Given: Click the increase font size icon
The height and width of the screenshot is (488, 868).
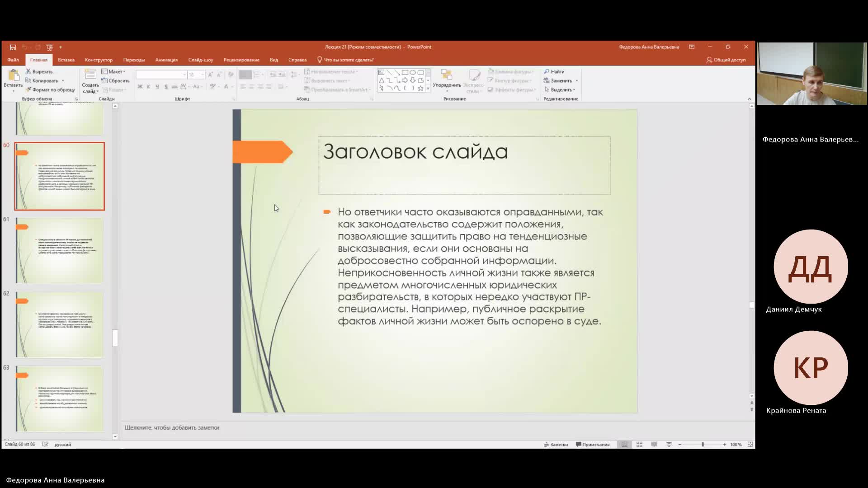Looking at the screenshot, I should point(210,75).
